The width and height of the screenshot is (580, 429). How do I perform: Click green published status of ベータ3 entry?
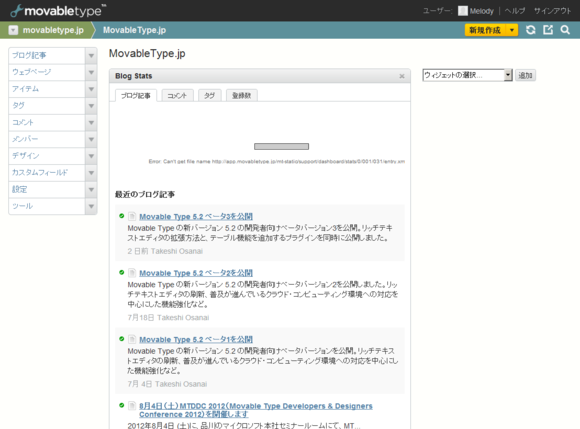121,216
